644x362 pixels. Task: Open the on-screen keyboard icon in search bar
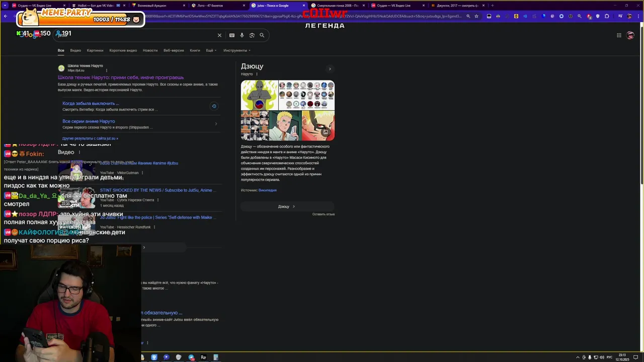(x=231, y=35)
